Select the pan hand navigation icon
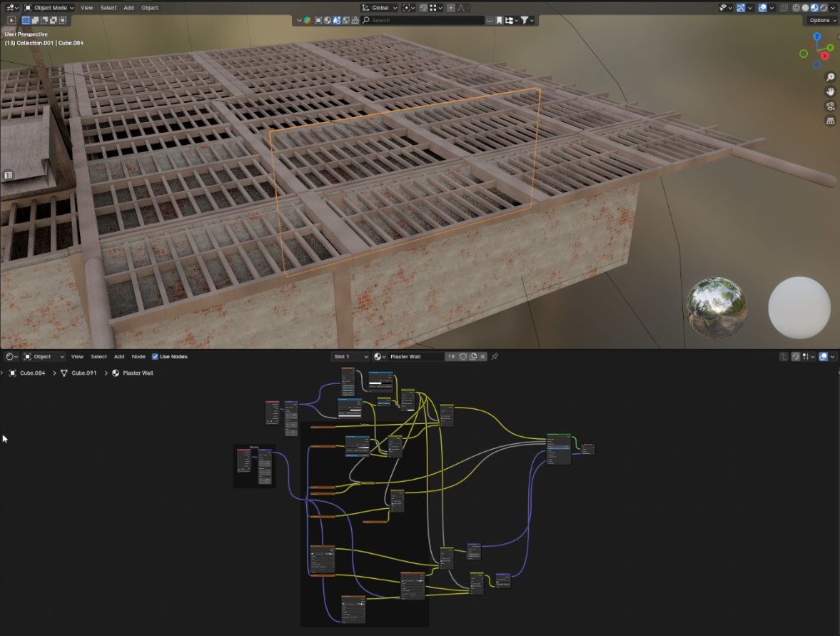Image resolution: width=840 pixels, height=636 pixels. [831, 91]
